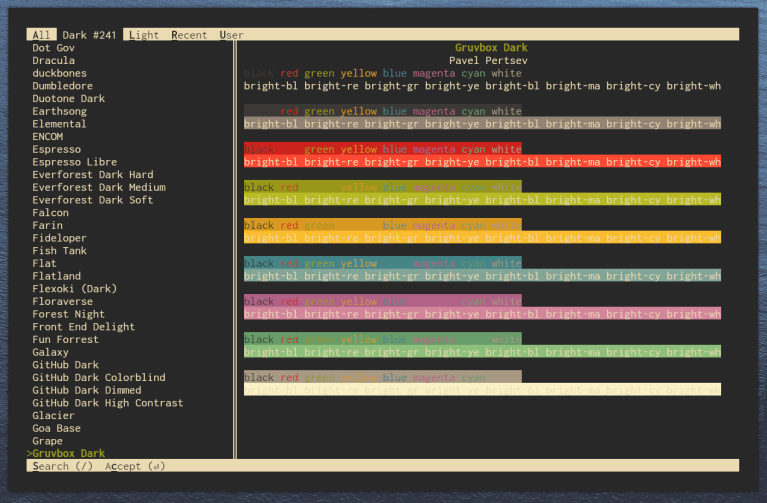
Task: Choose the duckbones theme
Action: (59, 73)
